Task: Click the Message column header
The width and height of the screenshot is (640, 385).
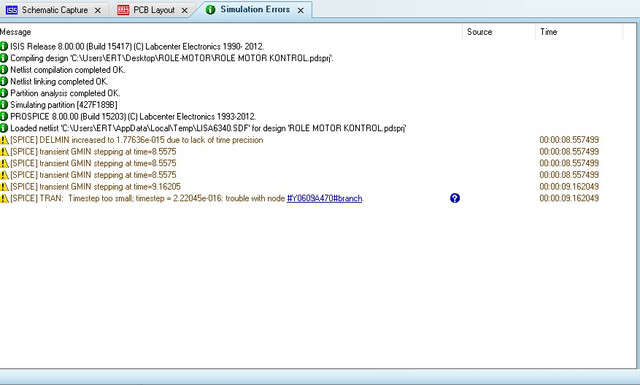Action: pos(16,32)
